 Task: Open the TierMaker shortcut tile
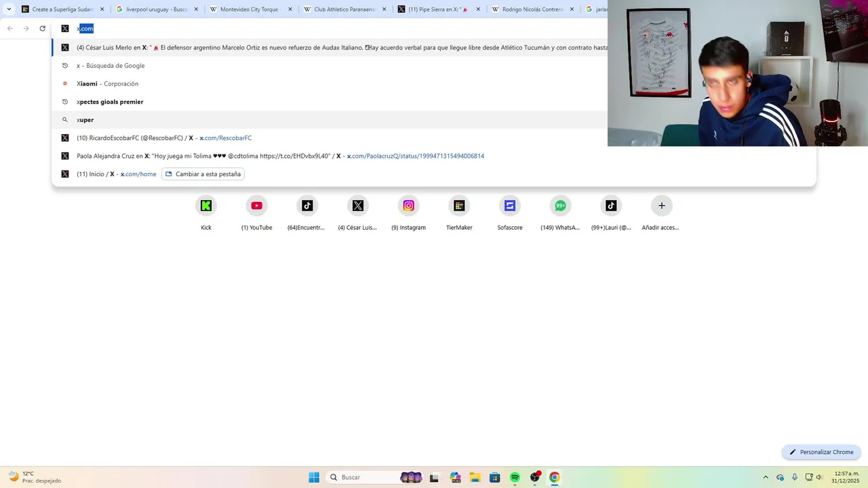[459, 213]
